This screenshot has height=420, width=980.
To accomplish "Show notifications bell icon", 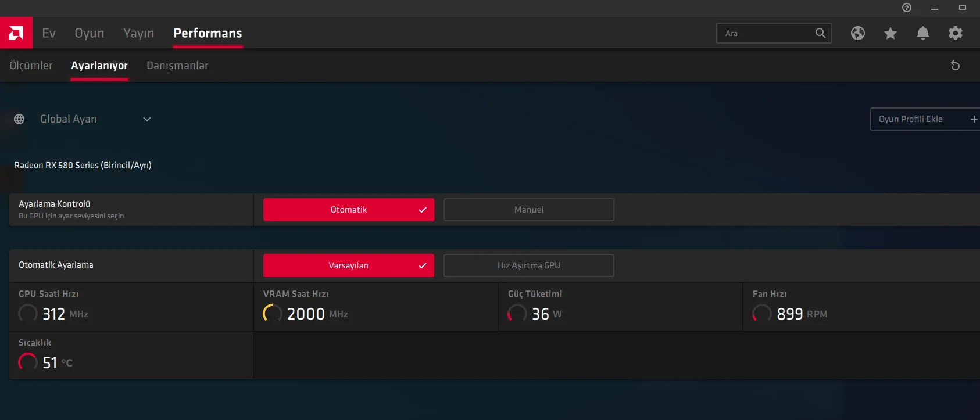I will tap(923, 33).
